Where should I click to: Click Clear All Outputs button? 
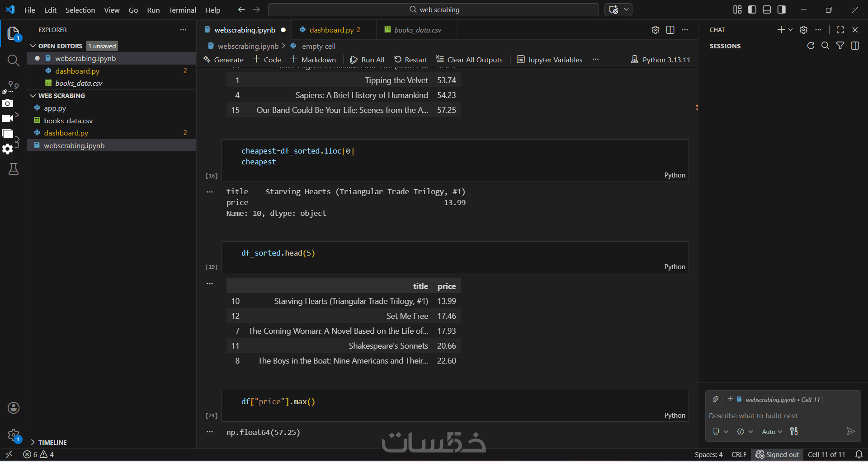click(469, 60)
